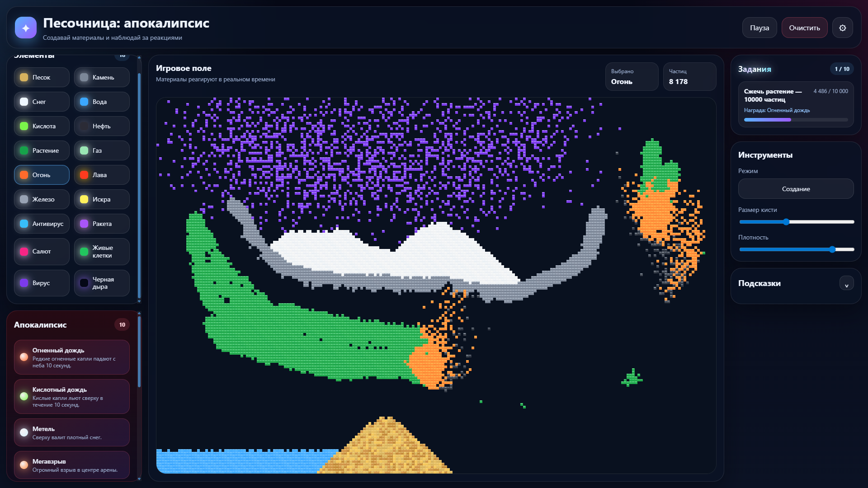Select the Virus (Вирус) element
This screenshot has width=868, height=488.
(x=42, y=283)
